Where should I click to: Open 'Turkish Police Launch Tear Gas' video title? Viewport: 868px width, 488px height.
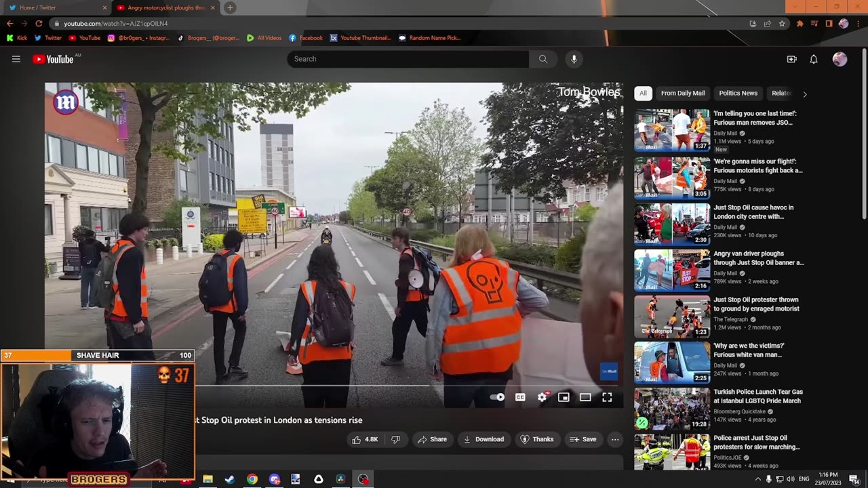click(758, 396)
